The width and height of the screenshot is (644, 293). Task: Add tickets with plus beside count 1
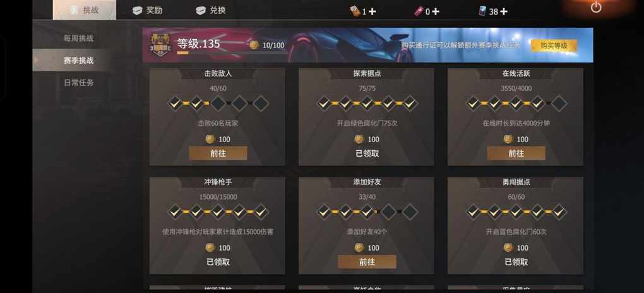pos(372,11)
